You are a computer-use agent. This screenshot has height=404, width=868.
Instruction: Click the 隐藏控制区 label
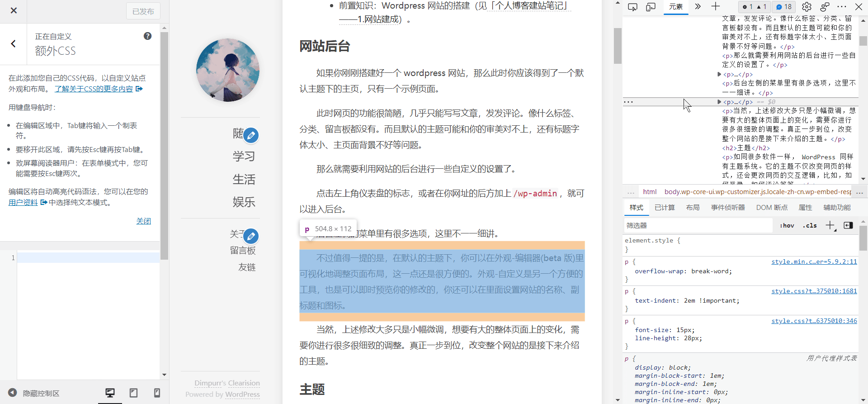point(41,393)
